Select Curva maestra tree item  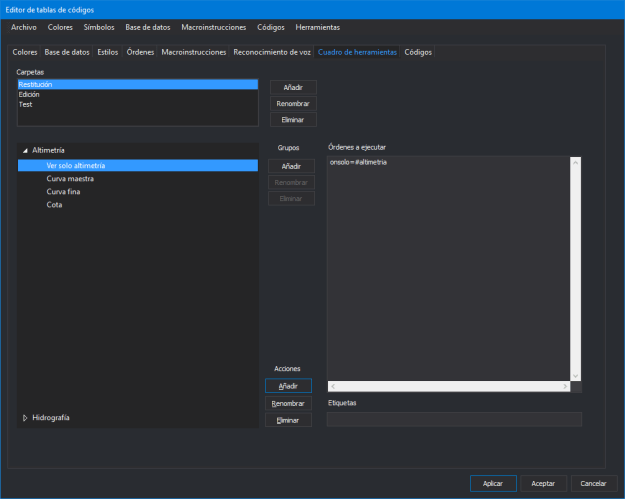tap(69, 178)
